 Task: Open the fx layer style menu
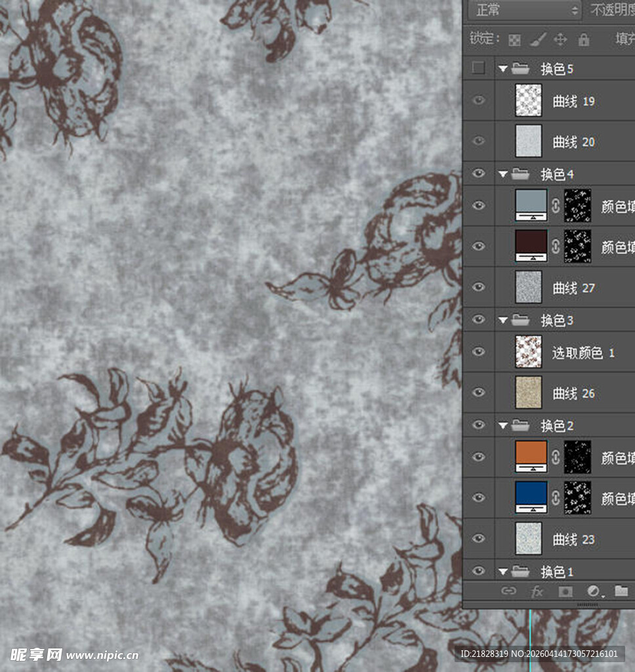click(537, 591)
